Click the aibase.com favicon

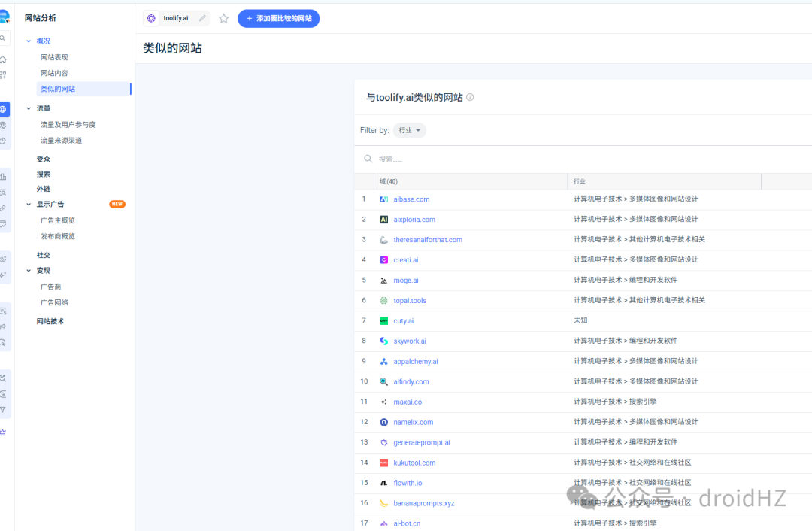[383, 199]
